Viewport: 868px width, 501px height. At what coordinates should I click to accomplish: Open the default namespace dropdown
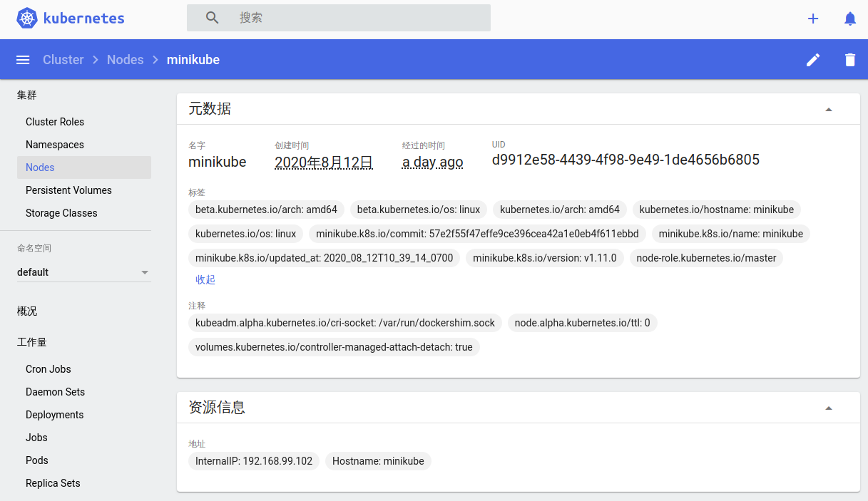point(84,272)
